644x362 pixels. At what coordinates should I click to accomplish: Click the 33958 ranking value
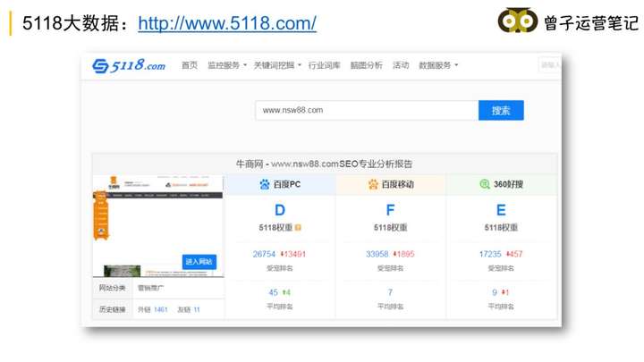pos(377,254)
